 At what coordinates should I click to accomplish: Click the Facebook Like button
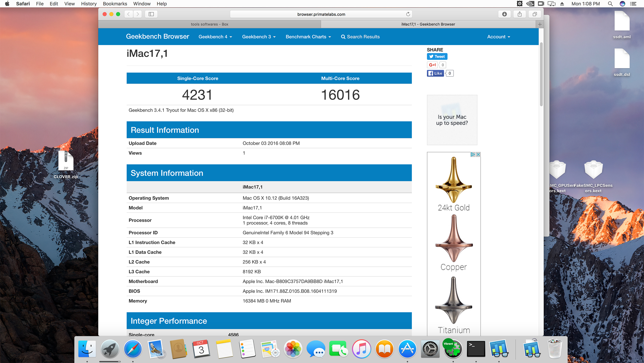pyautogui.click(x=435, y=73)
